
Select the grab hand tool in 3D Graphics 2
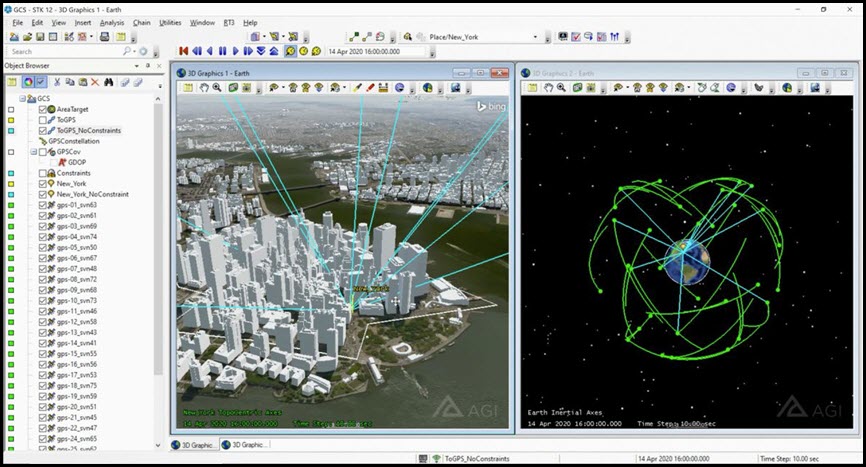coord(548,88)
